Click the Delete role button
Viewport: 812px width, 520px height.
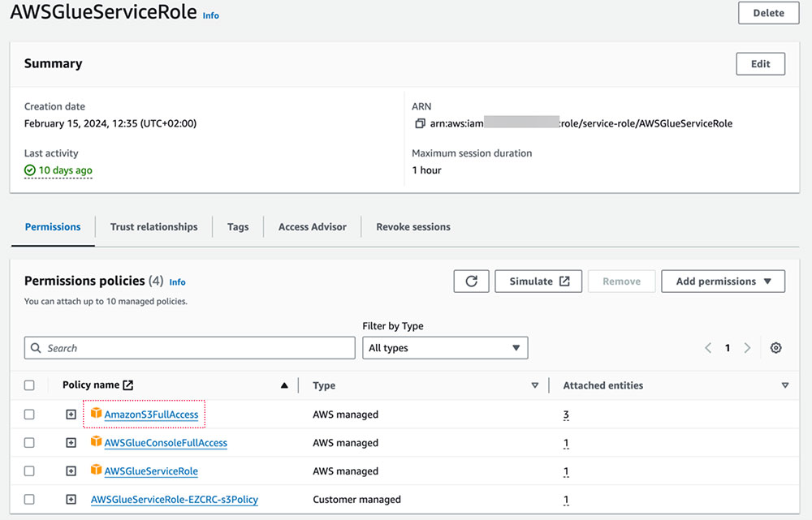point(768,13)
